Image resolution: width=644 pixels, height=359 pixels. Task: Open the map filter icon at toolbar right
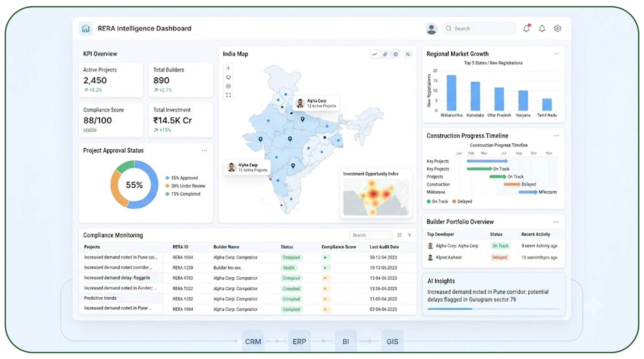coord(408,54)
